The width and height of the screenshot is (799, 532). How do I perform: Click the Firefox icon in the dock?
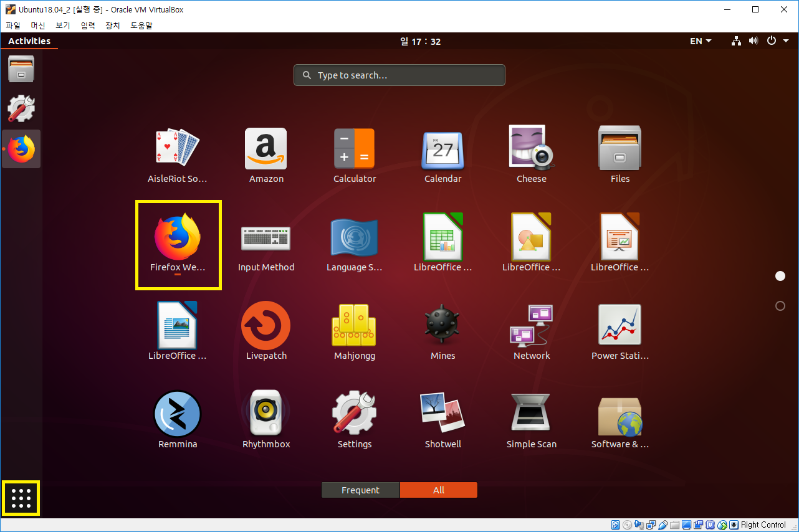pyautogui.click(x=21, y=149)
